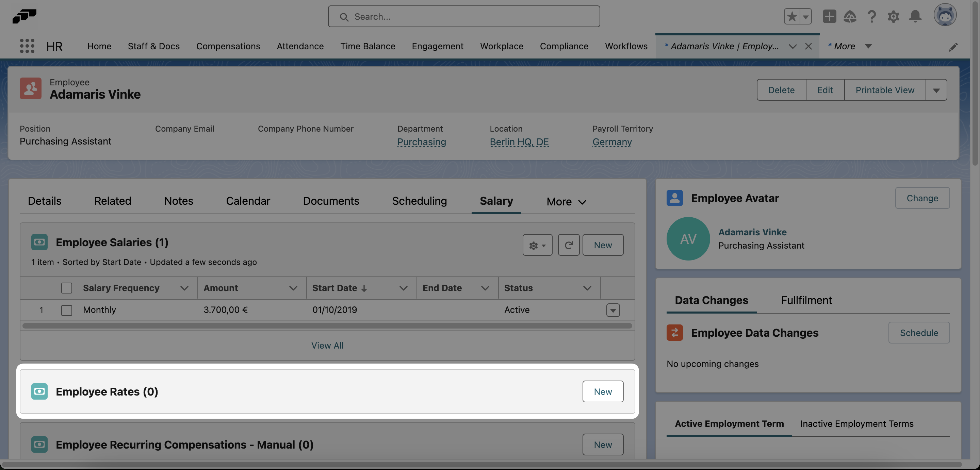This screenshot has width=980, height=470.
Task: Click the View All link under salaries
Action: point(327,345)
